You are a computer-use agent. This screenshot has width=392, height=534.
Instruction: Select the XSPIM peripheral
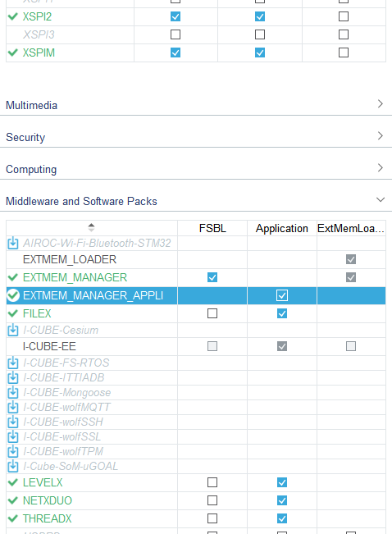39,52
